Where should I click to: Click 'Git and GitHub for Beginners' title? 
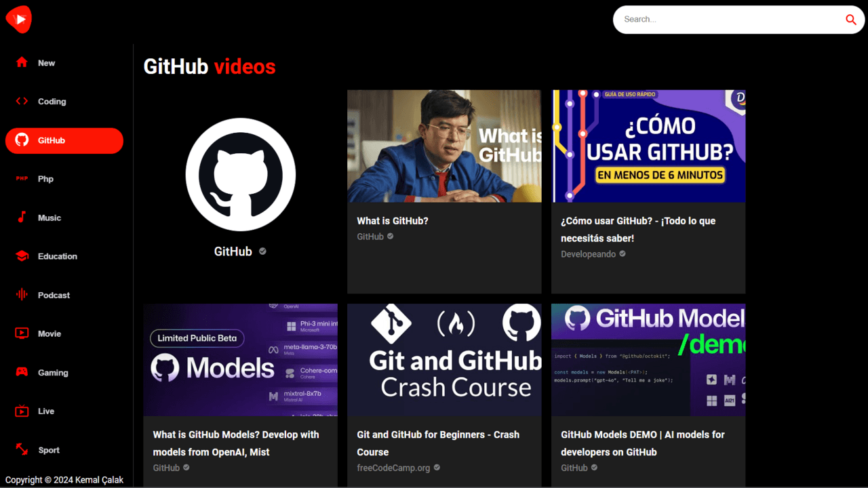coord(438,443)
